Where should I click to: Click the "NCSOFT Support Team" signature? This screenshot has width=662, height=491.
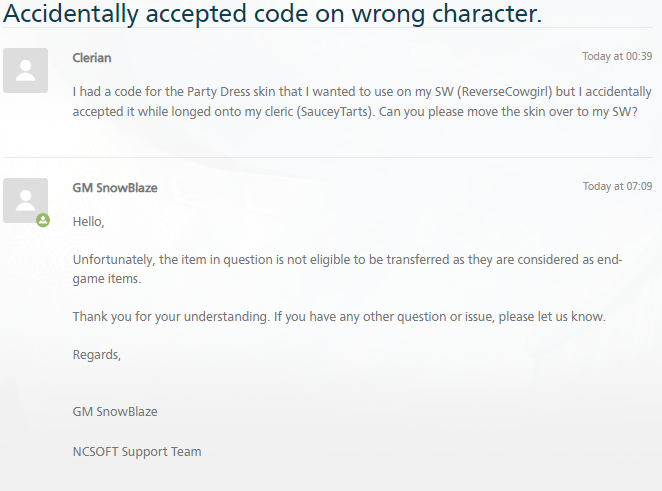[137, 451]
